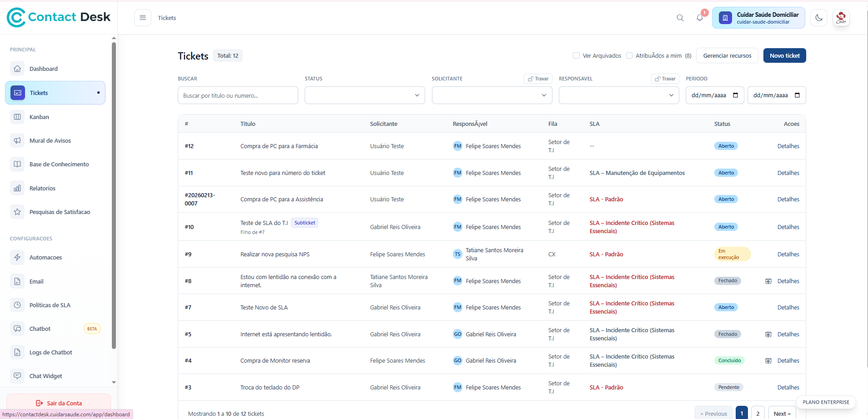The image size is (868, 419).
Task: Expand the Status filter dropdown
Action: pos(365,95)
